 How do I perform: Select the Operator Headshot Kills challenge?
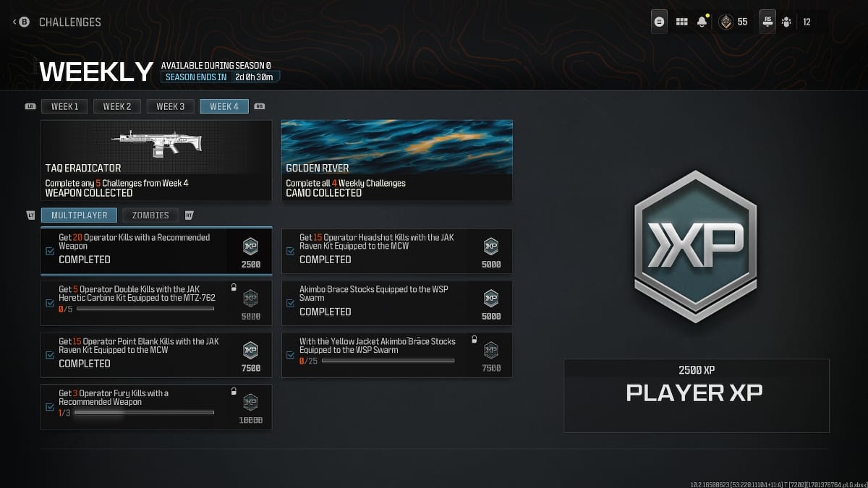pyautogui.click(x=397, y=251)
